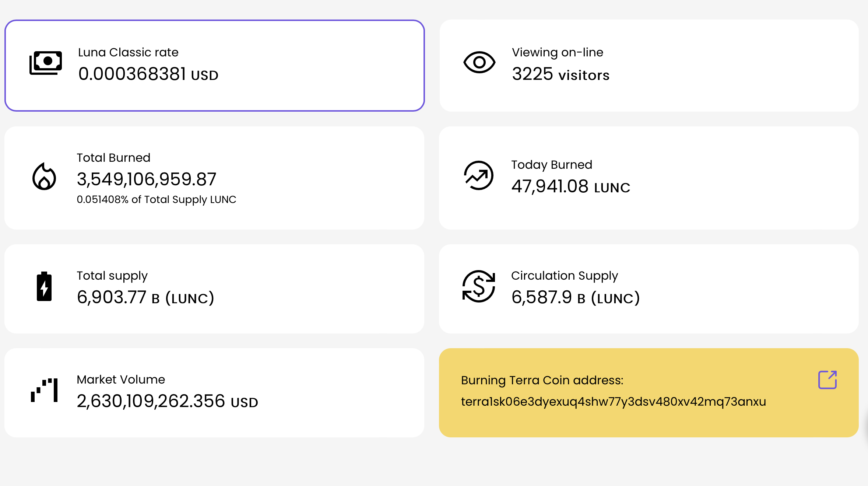The image size is (868, 486).
Task: Click the Today Burned heading
Action: (552, 165)
